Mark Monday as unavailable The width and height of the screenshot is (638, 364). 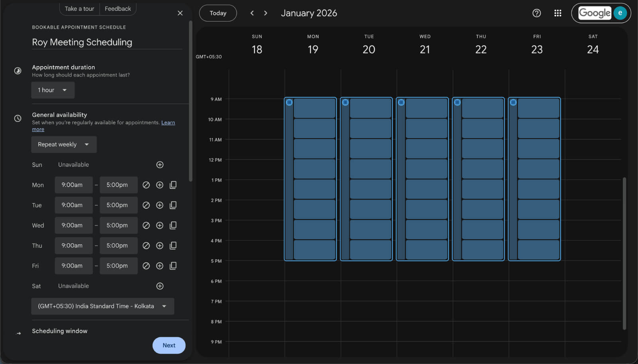146,185
